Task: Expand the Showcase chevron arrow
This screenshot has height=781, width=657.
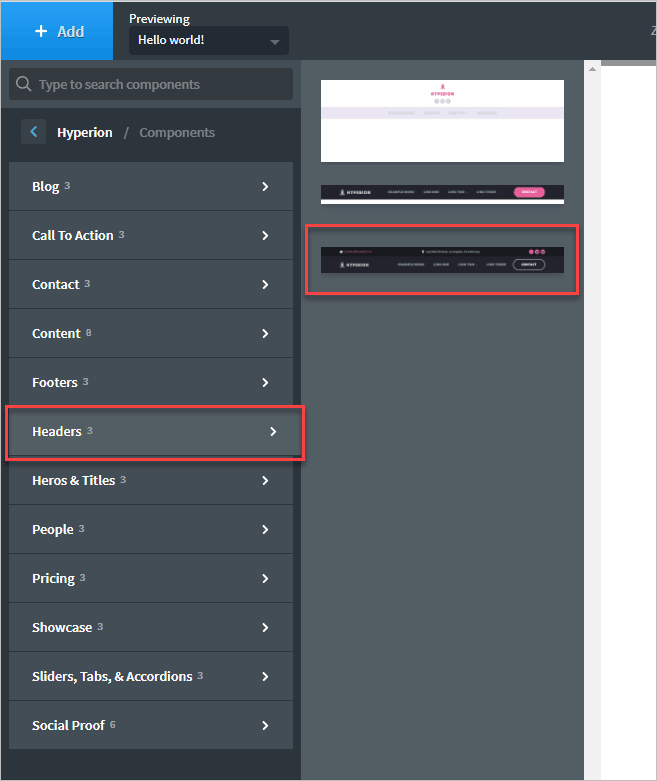Action: [265, 628]
